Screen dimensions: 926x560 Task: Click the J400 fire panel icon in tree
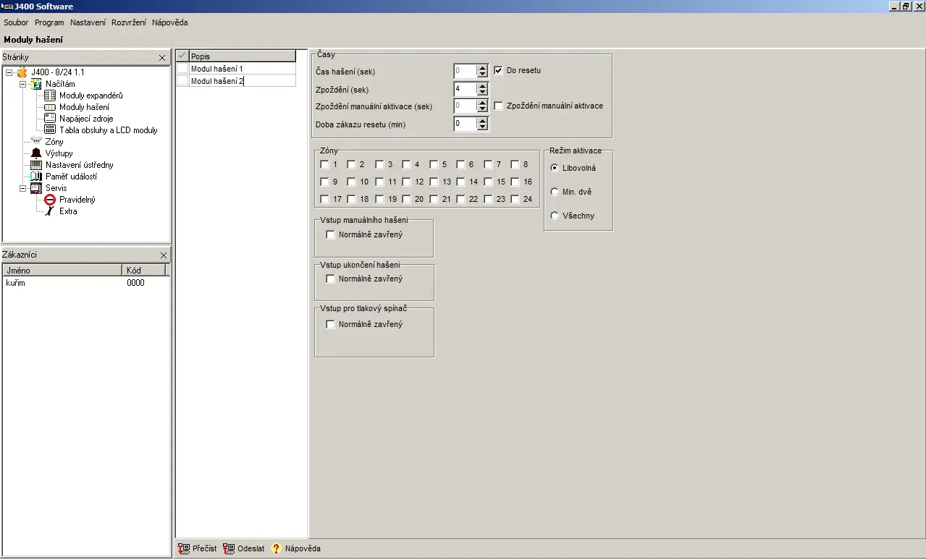pos(22,72)
